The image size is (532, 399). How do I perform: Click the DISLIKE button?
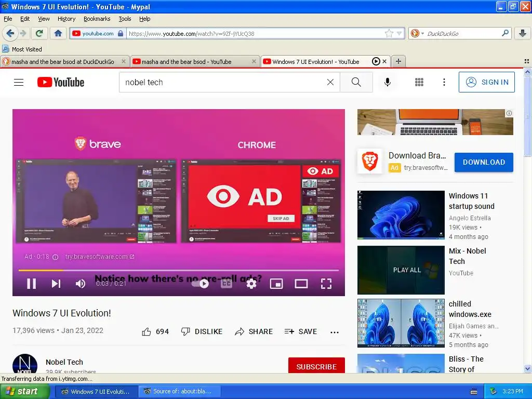point(202,331)
